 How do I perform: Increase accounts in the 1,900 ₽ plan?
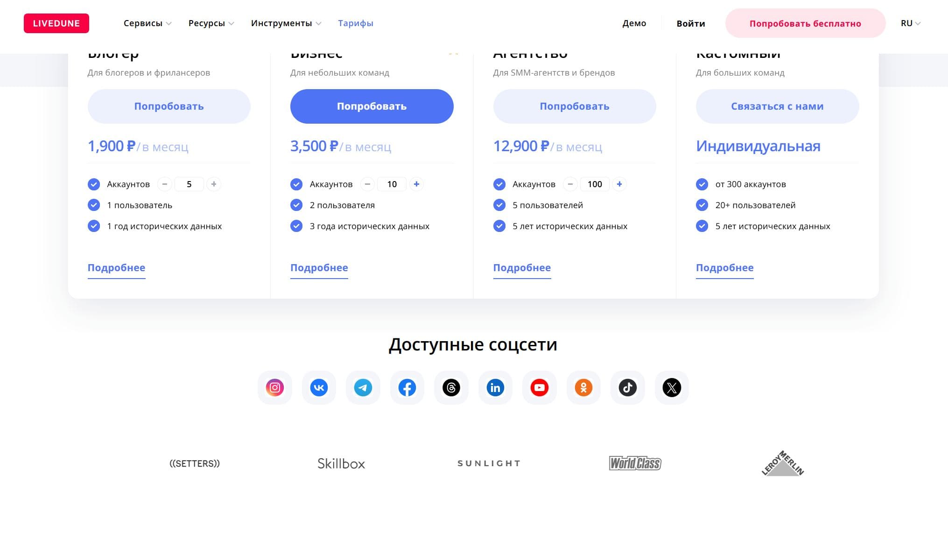(x=214, y=184)
